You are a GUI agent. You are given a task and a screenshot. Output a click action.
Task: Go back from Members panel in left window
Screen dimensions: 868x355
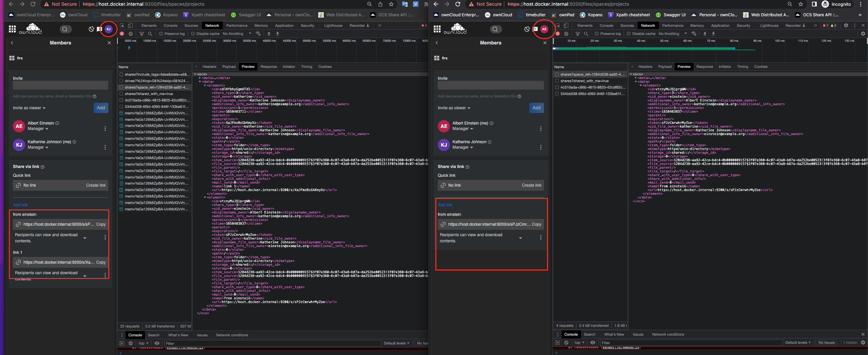12,43
